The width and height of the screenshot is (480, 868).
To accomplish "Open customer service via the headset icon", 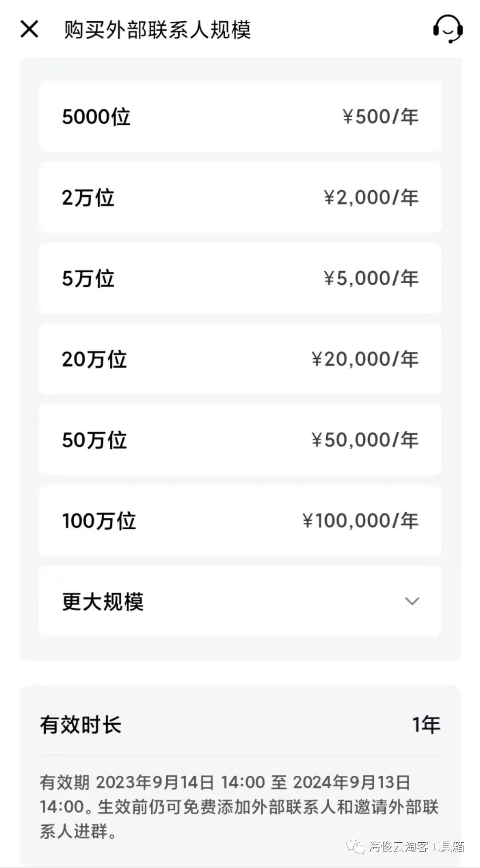I will pos(448,29).
